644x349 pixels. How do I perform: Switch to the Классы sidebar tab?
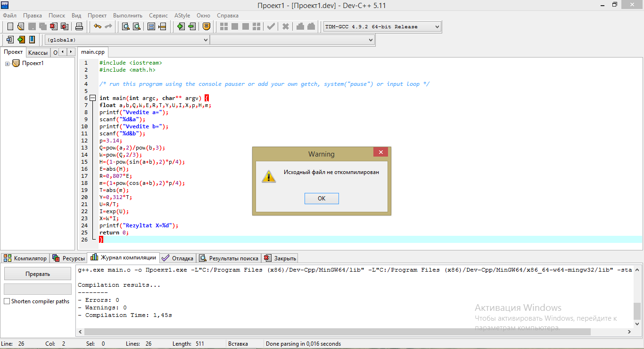tap(38, 53)
